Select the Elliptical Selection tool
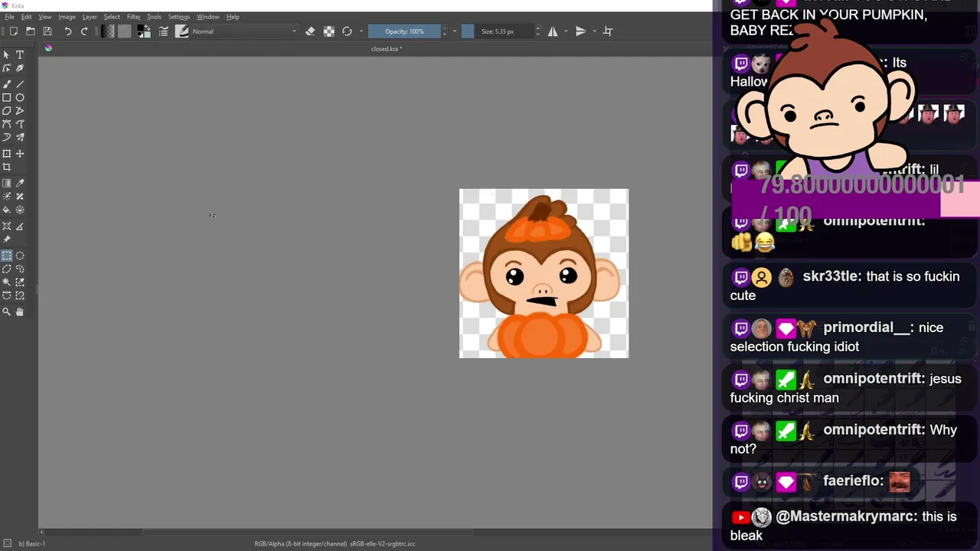The height and width of the screenshot is (551, 980). (x=20, y=256)
